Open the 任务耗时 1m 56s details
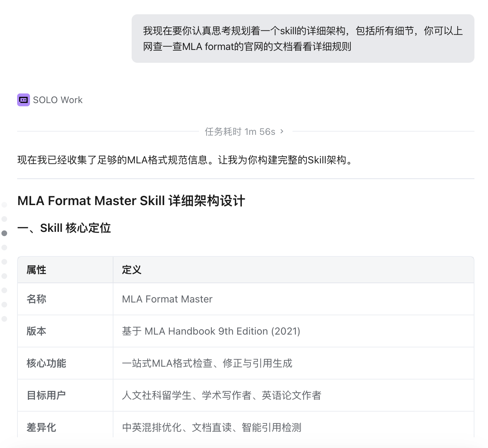Screen dimensions: 488x448 tap(244, 132)
